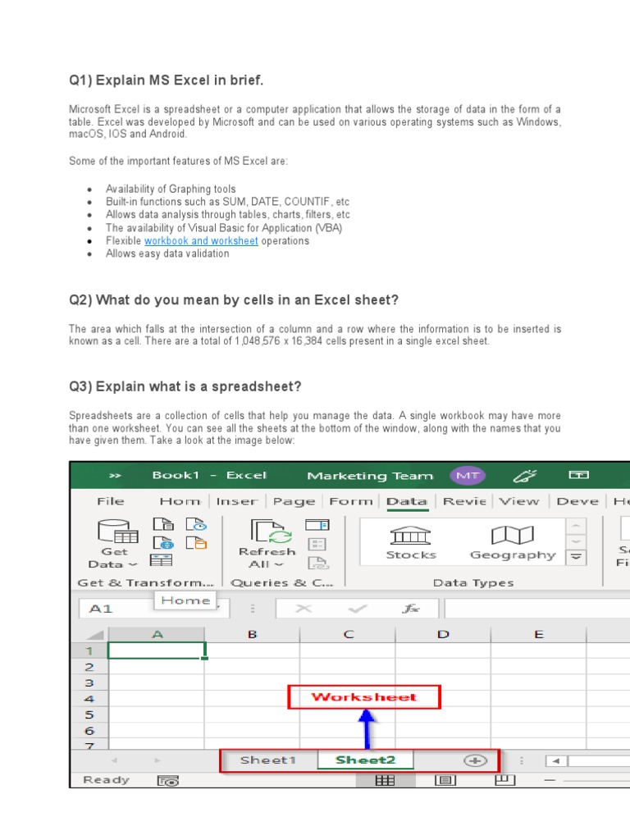Click the Enter checkmark formula bar button
Screen dimensions: 630x840
pos(358,609)
